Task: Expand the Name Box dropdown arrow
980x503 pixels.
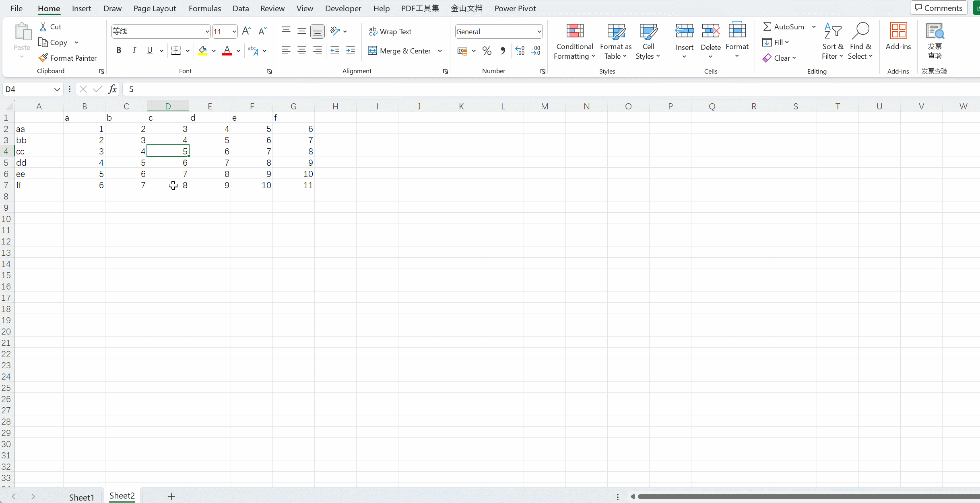Action: (x=57, y=89)
